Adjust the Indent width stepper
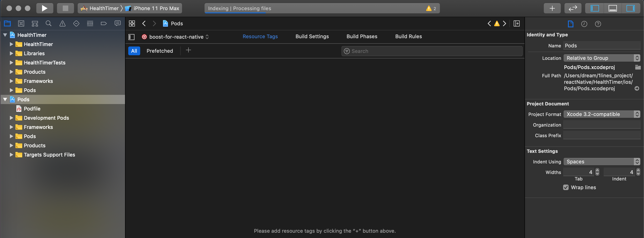 [x=638, y=172]
